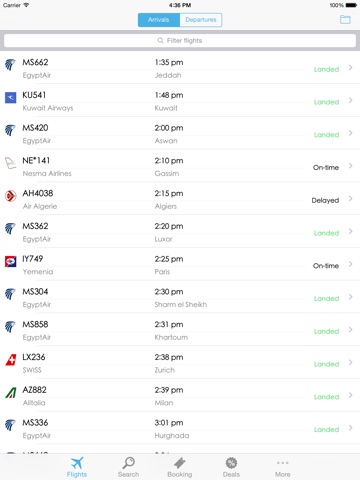360x480 pixels.
Task: Open the MS336 Hurghada flight entry
Action: (x=180, y=428)
